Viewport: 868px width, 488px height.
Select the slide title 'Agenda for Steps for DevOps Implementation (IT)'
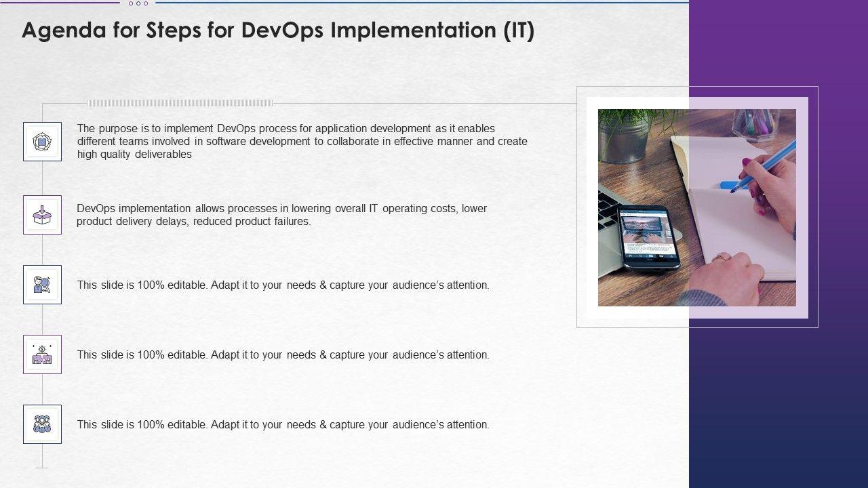point(278,30)
